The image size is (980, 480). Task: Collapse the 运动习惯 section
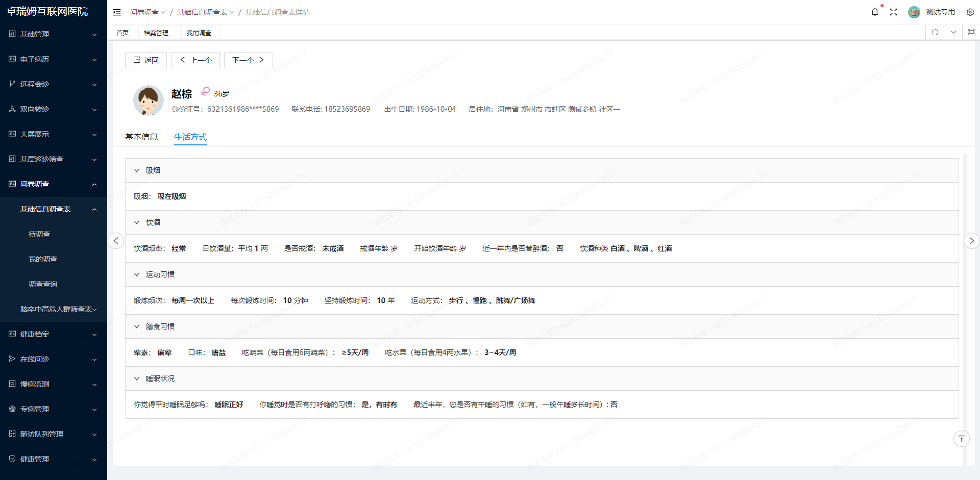(137, 274)
